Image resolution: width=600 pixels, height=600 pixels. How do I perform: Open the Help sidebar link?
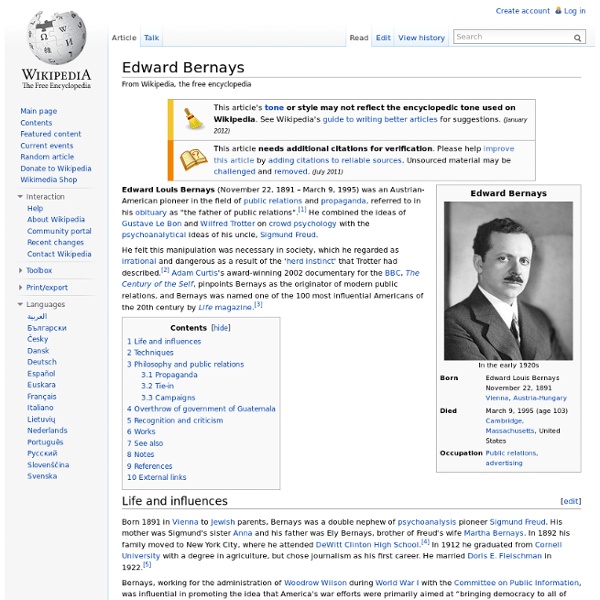[35, 208]
